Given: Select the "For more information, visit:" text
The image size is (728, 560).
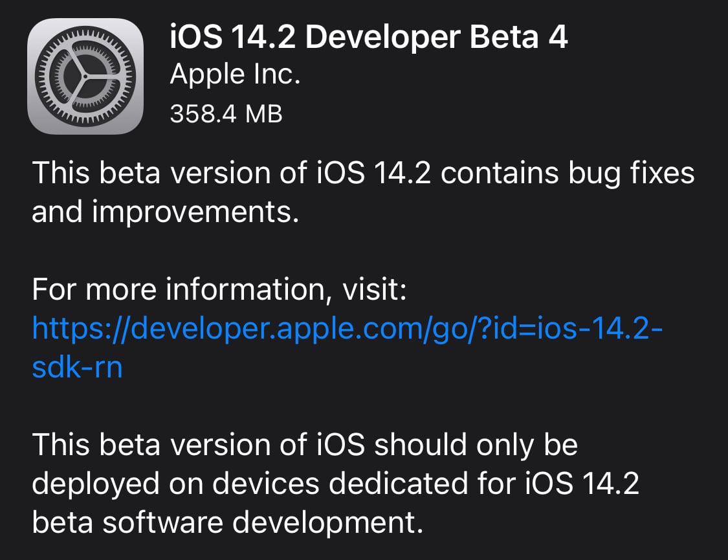Looking at the screenshot, I should click(x=219, y=291).
